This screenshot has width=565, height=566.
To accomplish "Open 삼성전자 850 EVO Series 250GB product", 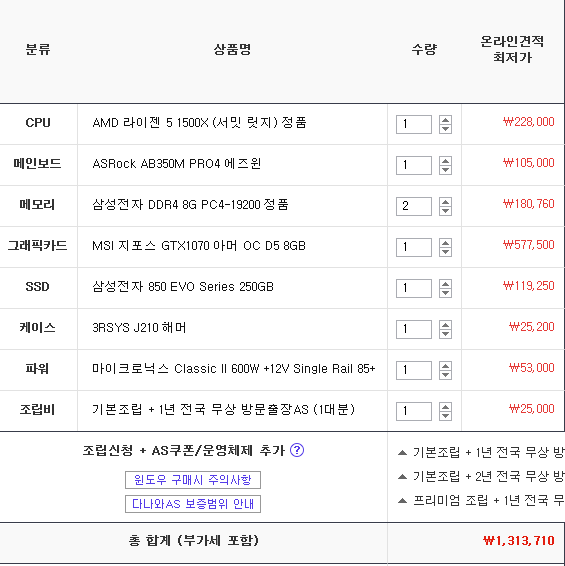I will pyautogui.click(x=183, y=287).
